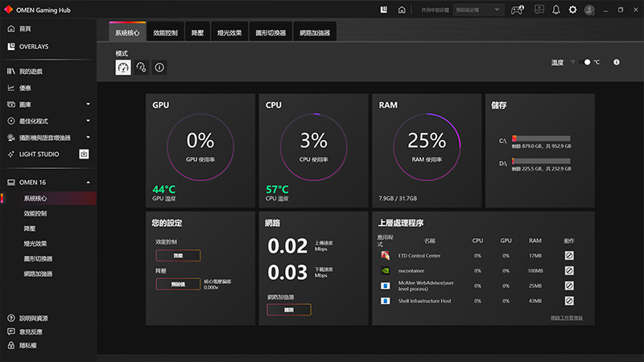Switch to the 效能控制 tab

[x=165, y=34]
